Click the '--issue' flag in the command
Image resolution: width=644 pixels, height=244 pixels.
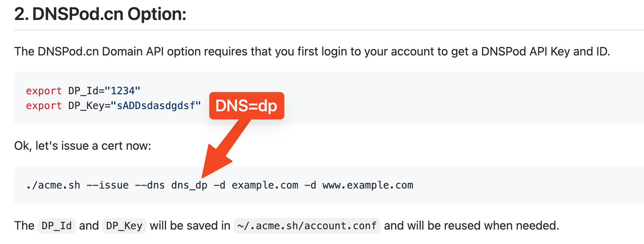pos(108,185)
